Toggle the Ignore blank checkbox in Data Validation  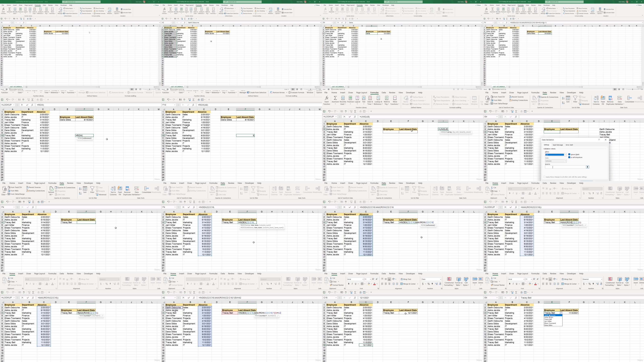[569, 154]
